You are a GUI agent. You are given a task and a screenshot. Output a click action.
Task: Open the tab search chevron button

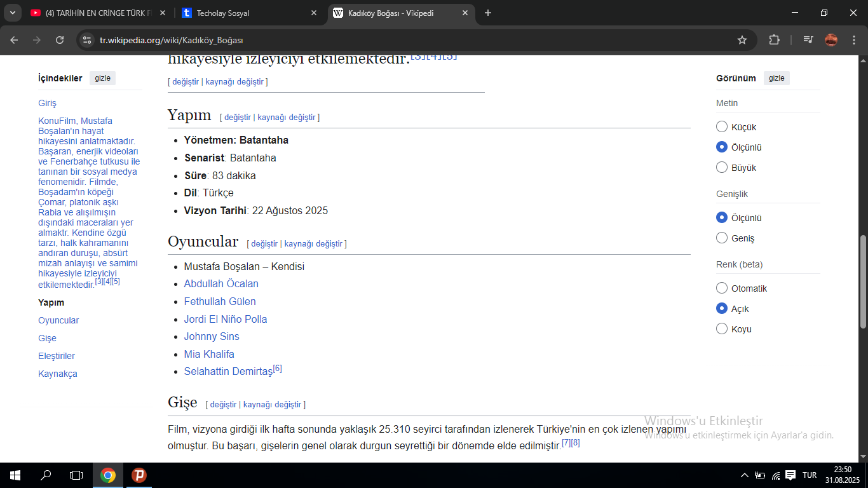tap(13, 13)
